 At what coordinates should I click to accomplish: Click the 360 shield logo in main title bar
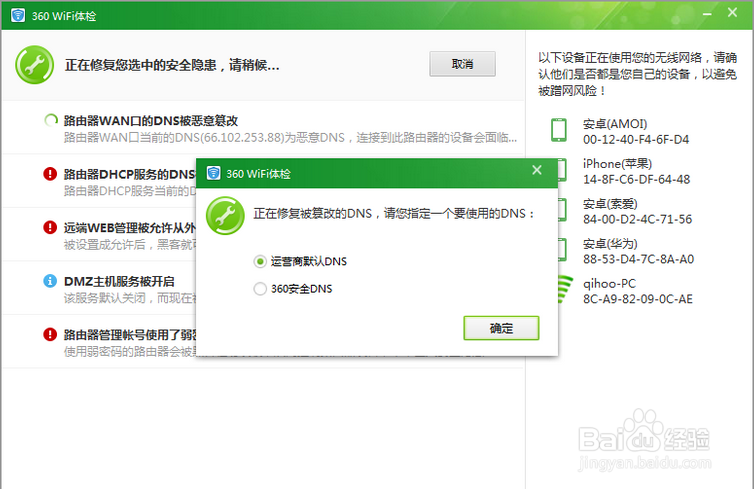click(18, 15)
